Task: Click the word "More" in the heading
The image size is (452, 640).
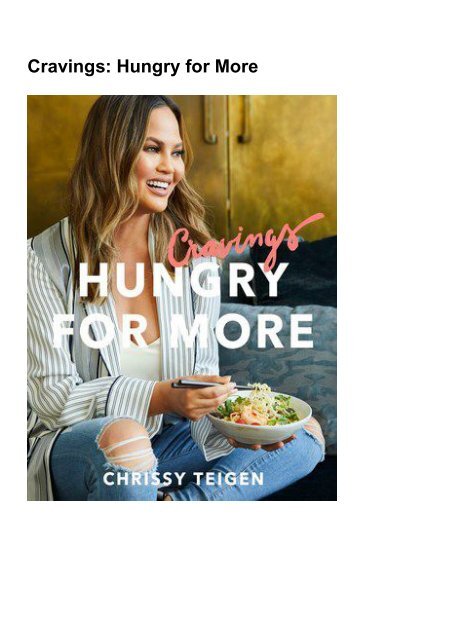Action: point(236,67)
